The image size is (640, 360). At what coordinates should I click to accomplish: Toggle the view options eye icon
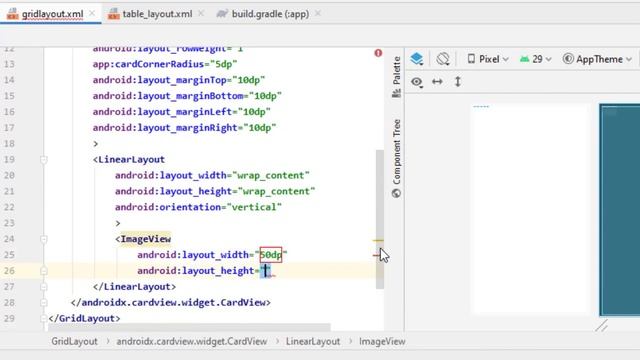tap(417, 82)
